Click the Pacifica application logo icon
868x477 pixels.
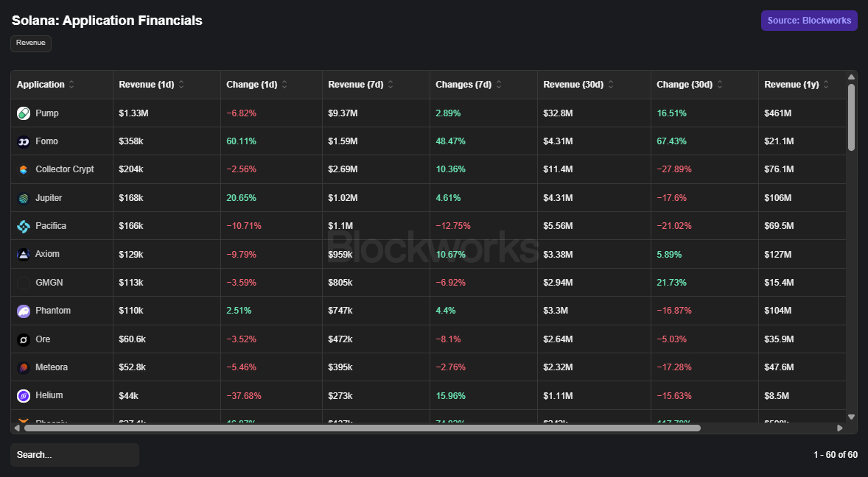(24, 226)
